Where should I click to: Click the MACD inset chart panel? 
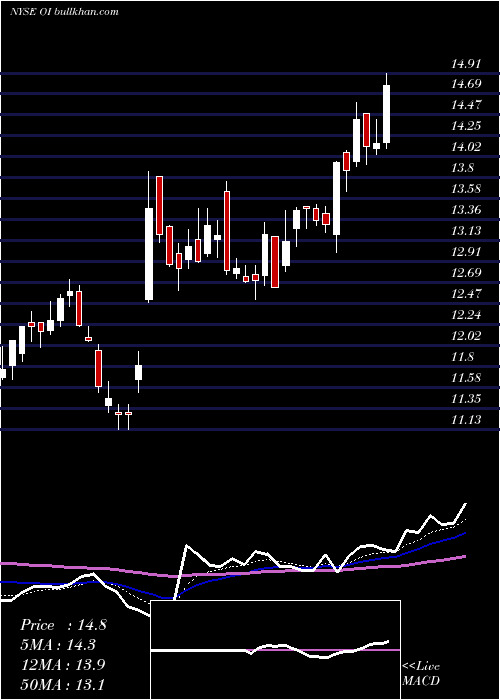coord(275,650)
